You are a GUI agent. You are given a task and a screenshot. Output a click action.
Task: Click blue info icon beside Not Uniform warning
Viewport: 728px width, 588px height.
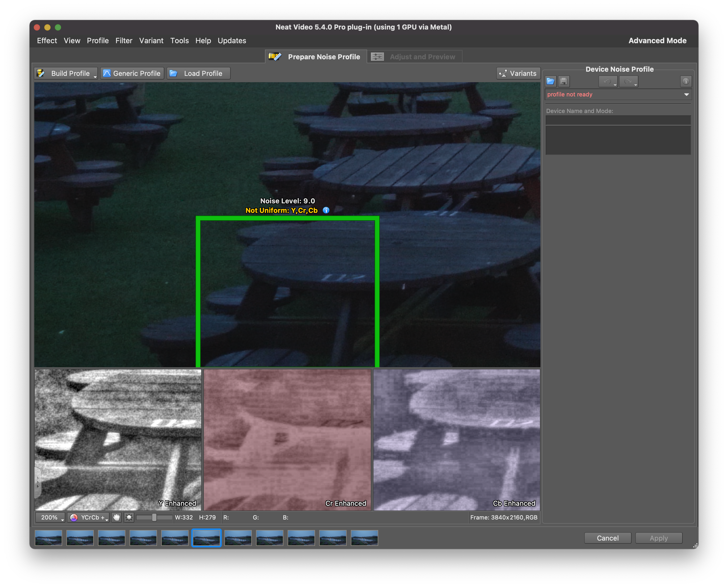pyautogui.click(x=326, y=210)
